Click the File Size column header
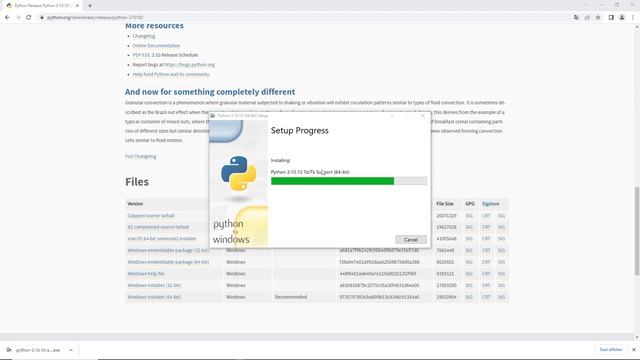This screenshot has width=640, height=360. [x=445, y=204]
